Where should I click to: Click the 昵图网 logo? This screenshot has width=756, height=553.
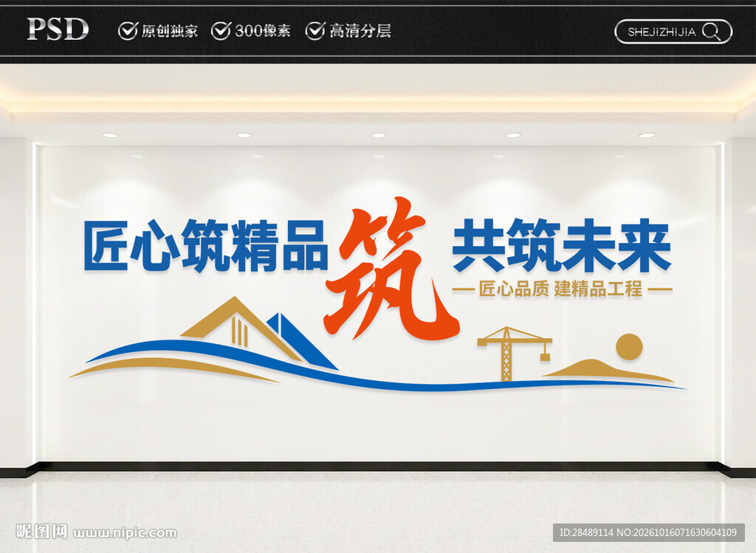click(41, 532)
